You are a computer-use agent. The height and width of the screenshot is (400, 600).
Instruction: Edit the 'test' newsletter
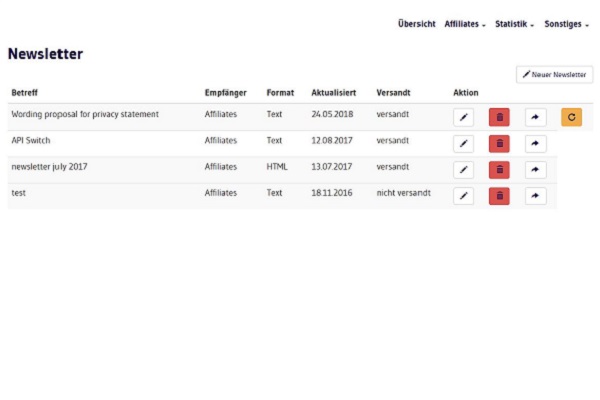click(463, 196)
